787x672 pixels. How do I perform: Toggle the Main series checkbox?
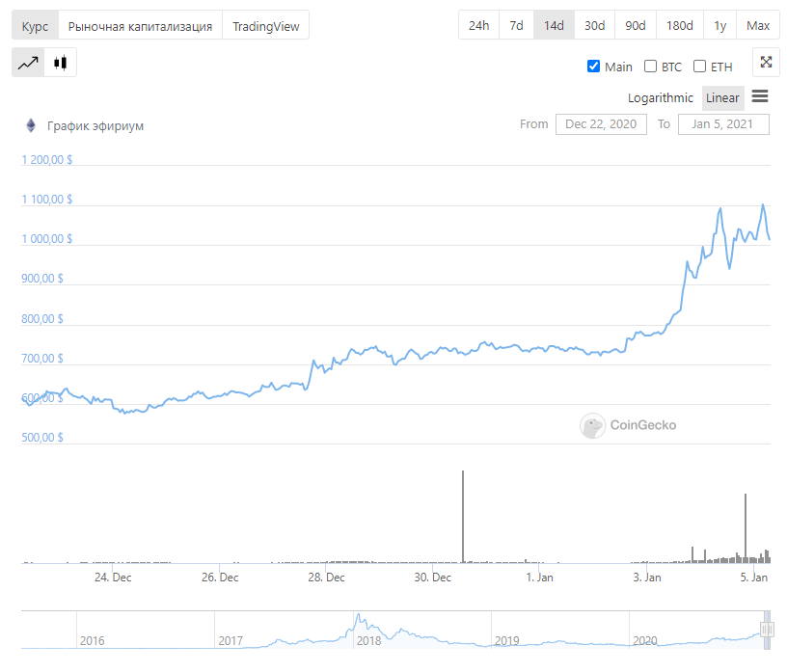click(x=593, y=67)
